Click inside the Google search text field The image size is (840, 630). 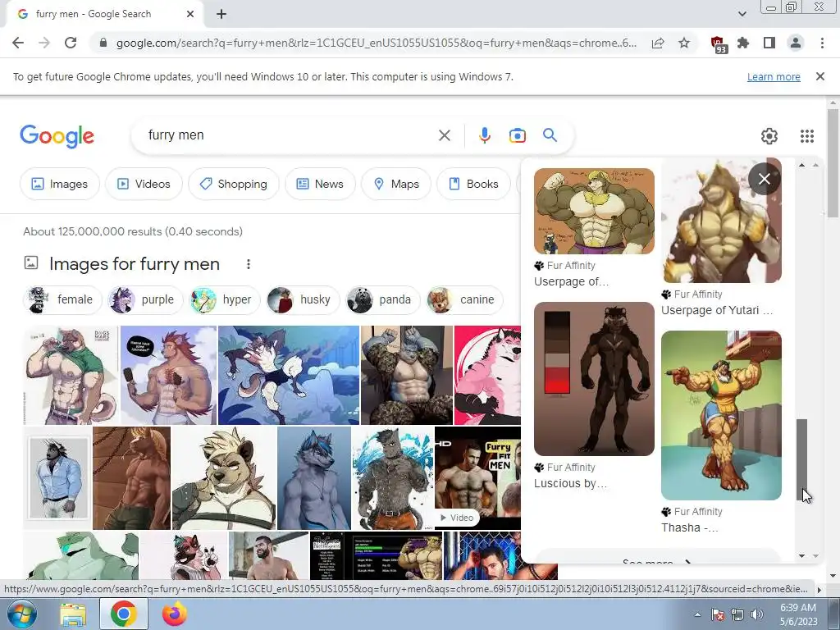(290, 135)
